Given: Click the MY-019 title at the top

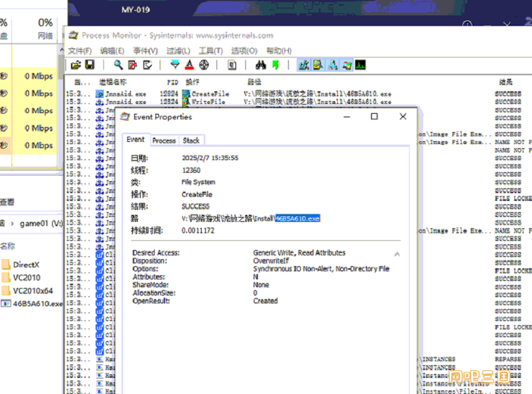Looking at the screenshot, I should tap(136, 10).
